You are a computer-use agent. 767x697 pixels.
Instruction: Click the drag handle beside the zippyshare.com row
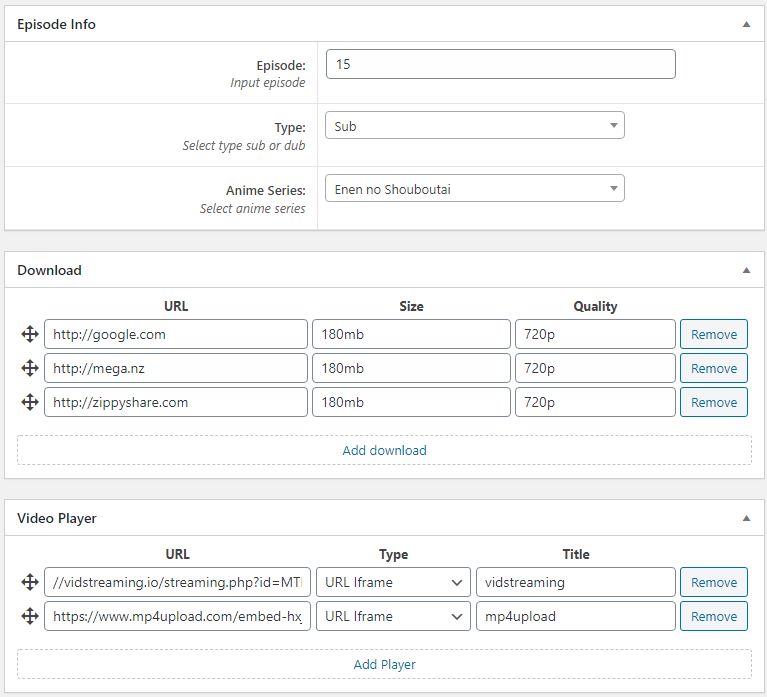pyautogui.click(x=29, y=403)
